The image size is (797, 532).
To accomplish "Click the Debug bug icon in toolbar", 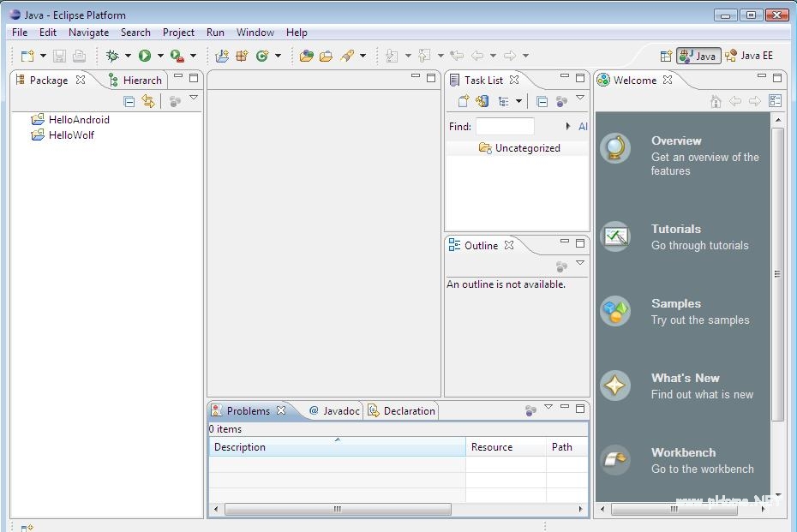I will (111, 56).
